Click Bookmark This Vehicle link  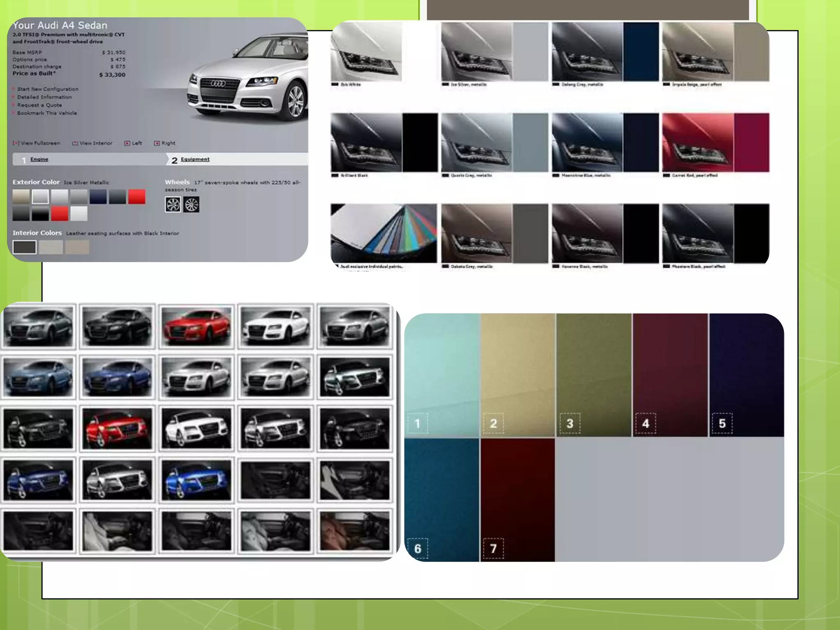coord(47,113)
